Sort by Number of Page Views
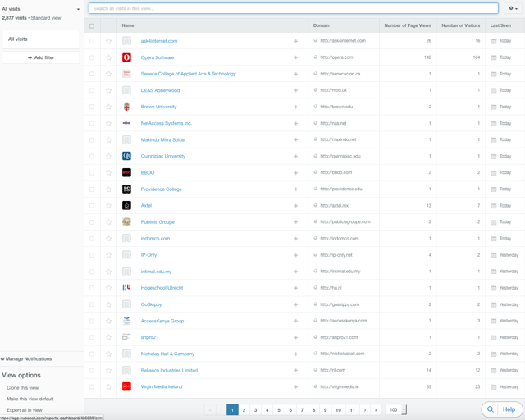 click(408, 25)
